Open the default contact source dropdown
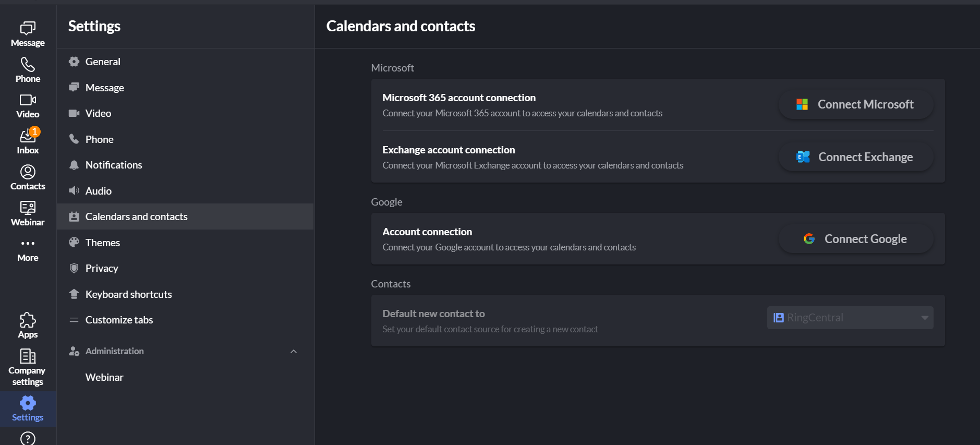 [850, 317]
